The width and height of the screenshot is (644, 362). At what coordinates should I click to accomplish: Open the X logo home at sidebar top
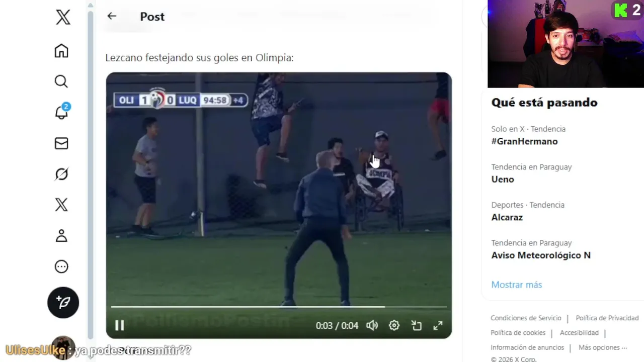coord(63,18)
